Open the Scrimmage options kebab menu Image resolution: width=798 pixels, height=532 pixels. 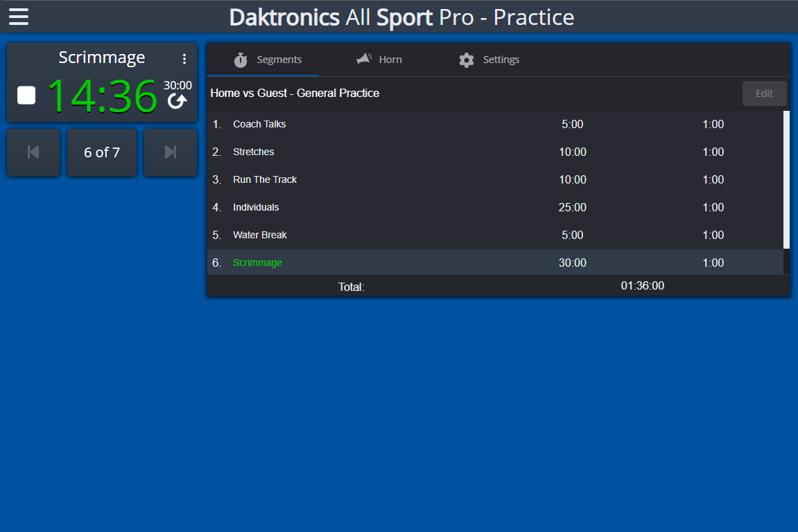[184, 59]
